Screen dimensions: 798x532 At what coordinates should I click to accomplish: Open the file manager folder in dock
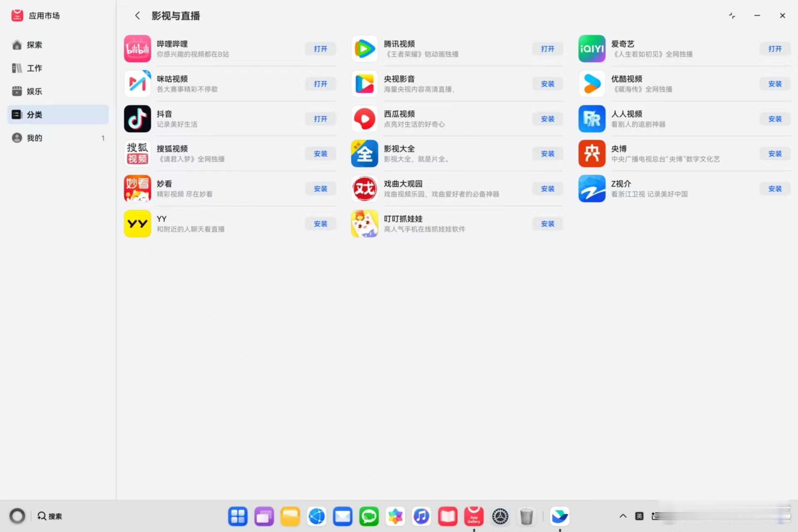[290, 516]
